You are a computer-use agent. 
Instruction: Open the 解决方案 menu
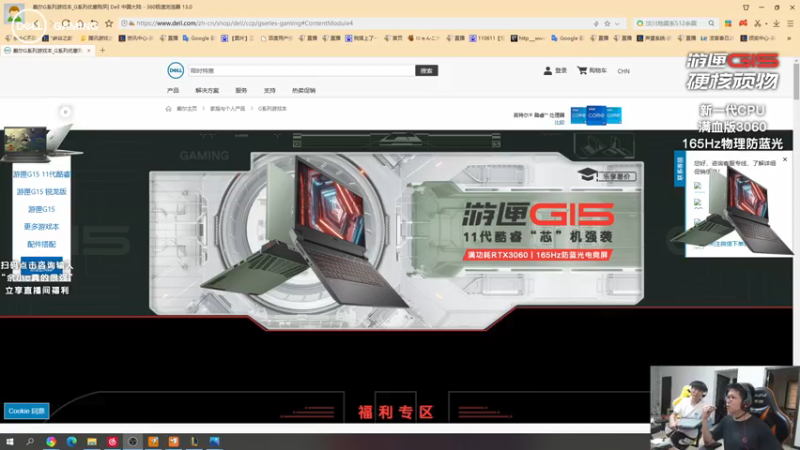tap(207, 90)
